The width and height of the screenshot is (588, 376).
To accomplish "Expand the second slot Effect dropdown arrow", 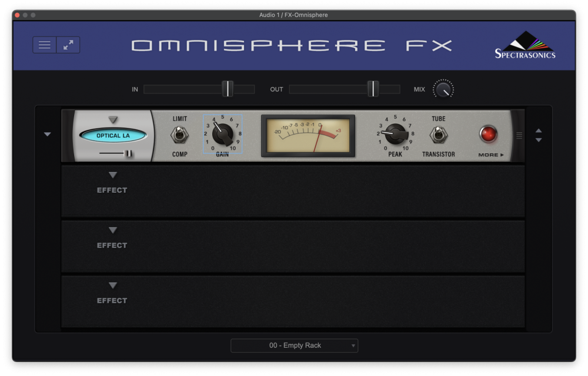I will coord(112,175).
